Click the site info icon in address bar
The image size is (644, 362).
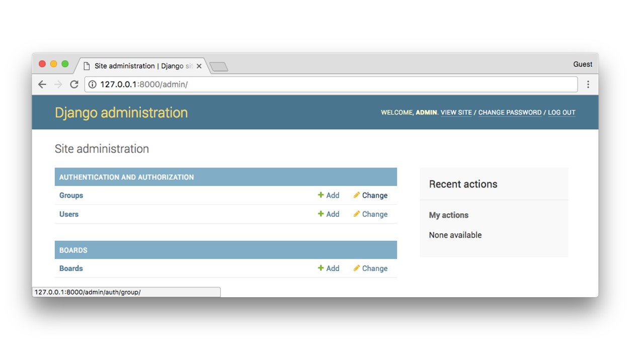click(x=92, y=84)
